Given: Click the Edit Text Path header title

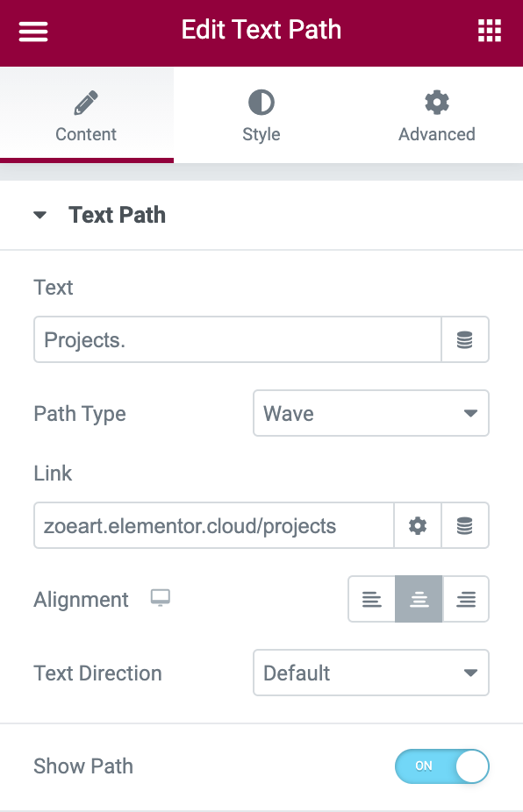Looking at the screenshot, I should (261, 30).
